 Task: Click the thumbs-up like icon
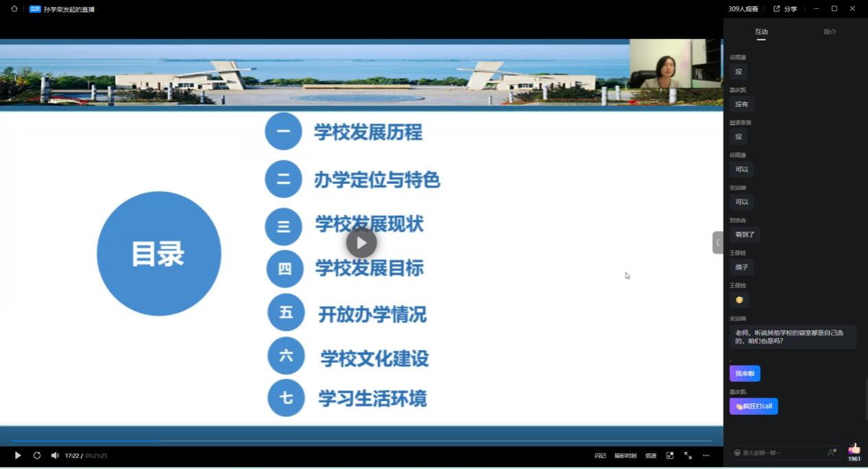854,448
